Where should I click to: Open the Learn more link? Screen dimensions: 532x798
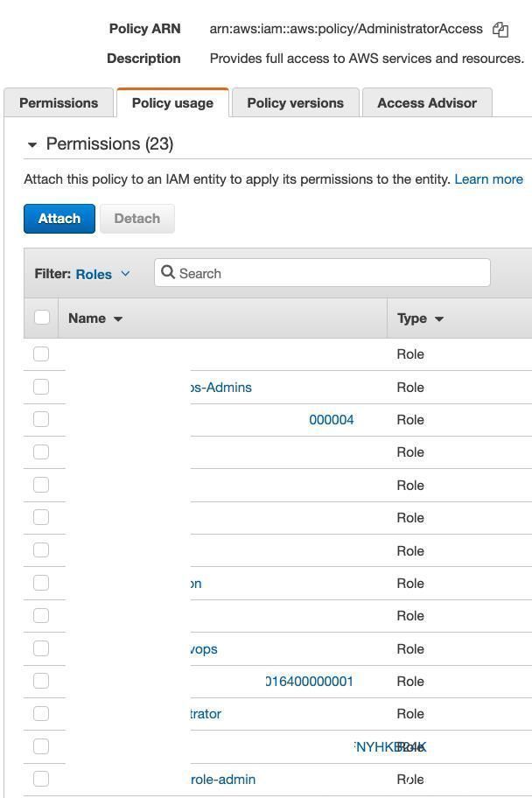click(x=489, y=179)
